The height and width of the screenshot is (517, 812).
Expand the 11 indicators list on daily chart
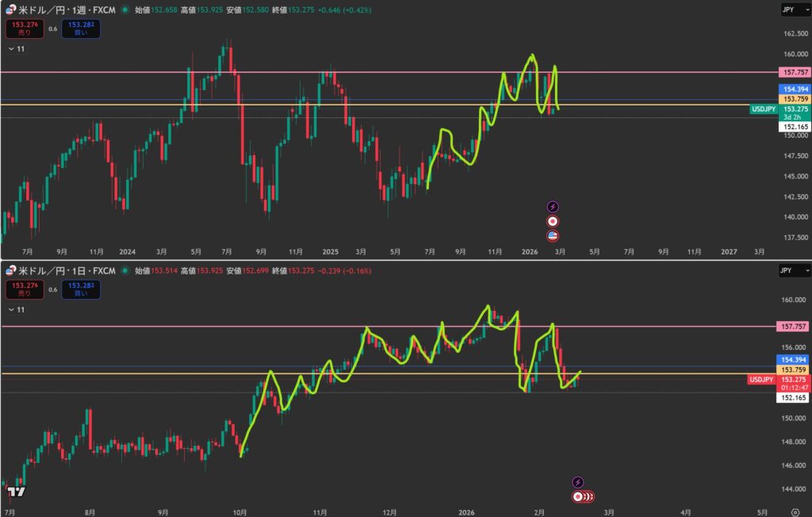[16, 310]
